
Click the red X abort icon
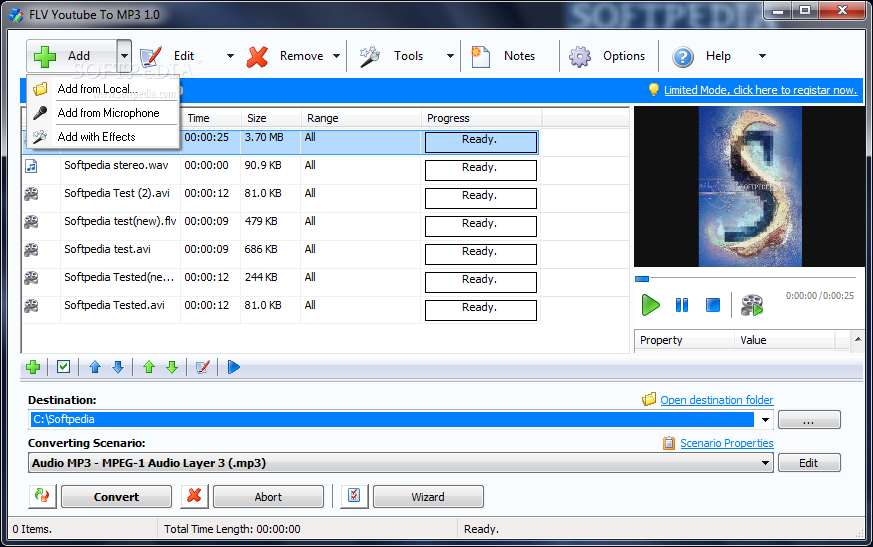194,496
